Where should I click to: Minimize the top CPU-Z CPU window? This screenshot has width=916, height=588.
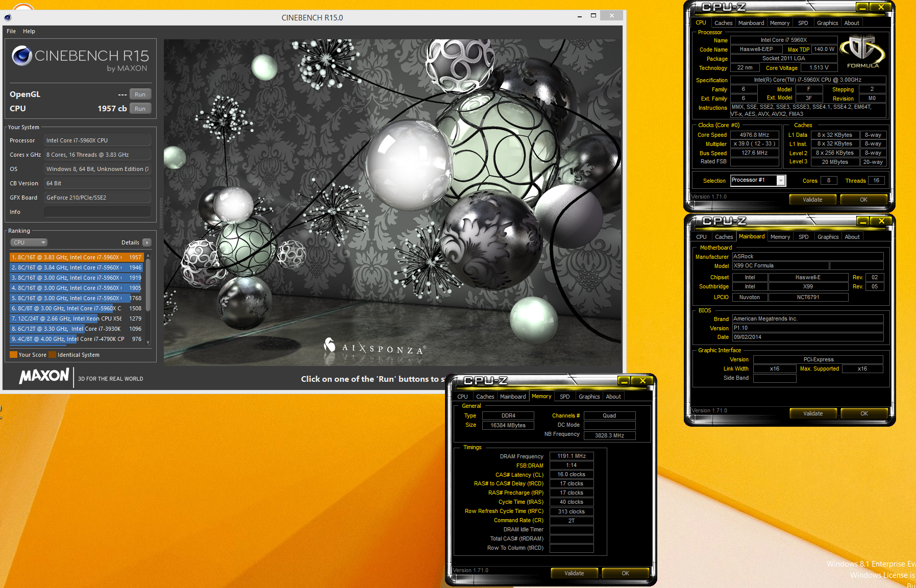[x=862, y=7]
